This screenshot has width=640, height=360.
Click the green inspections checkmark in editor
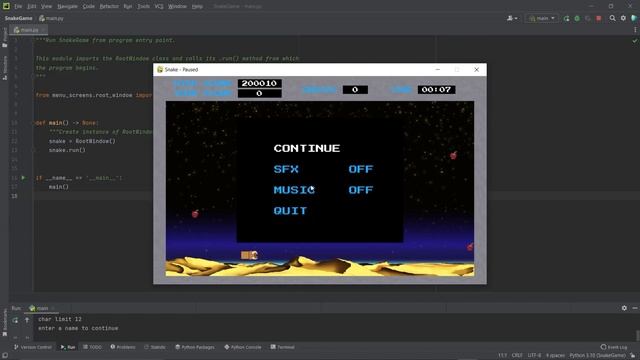point(635,40)
